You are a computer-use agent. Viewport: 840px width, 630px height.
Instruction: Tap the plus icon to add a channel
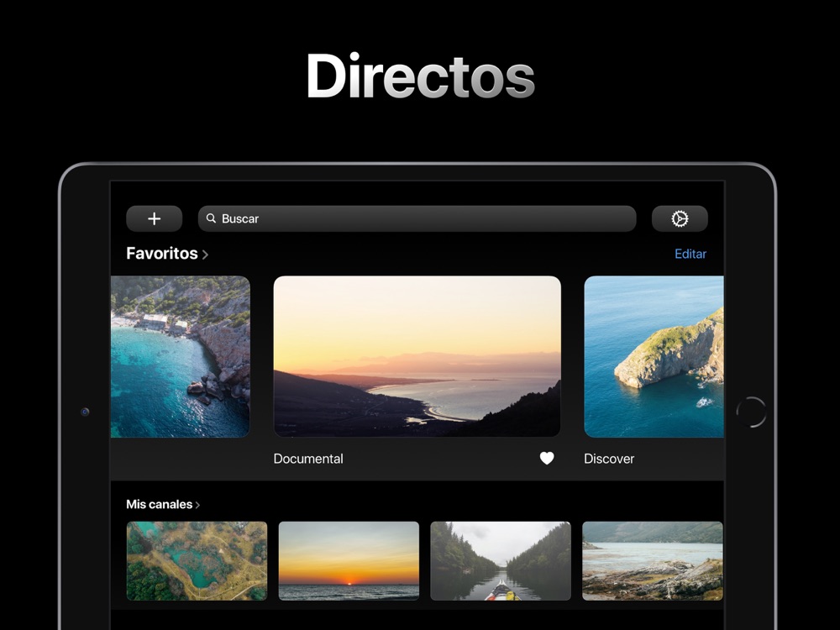155,218
